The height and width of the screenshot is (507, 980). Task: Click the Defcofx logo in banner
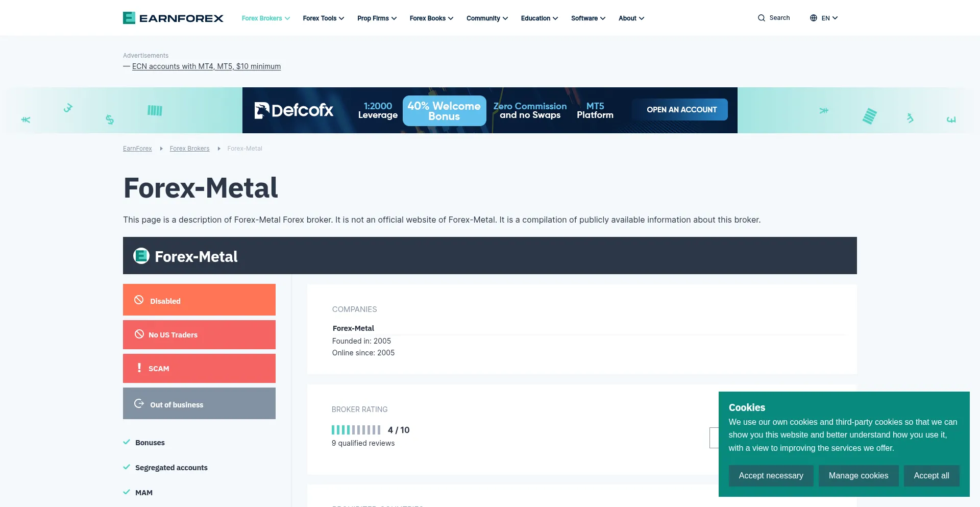[293, 110]
